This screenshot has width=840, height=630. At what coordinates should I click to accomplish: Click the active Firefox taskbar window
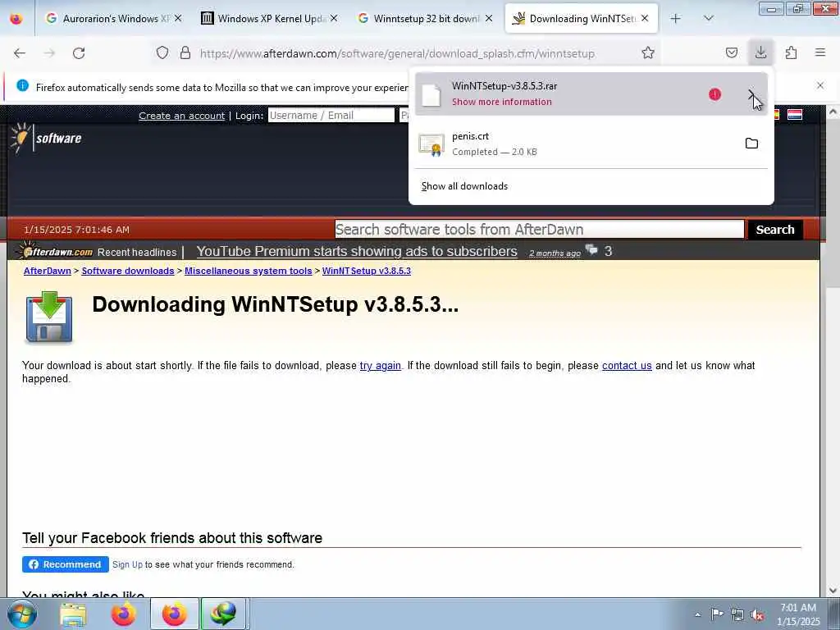pyautogui.click(x=174, y=614)
